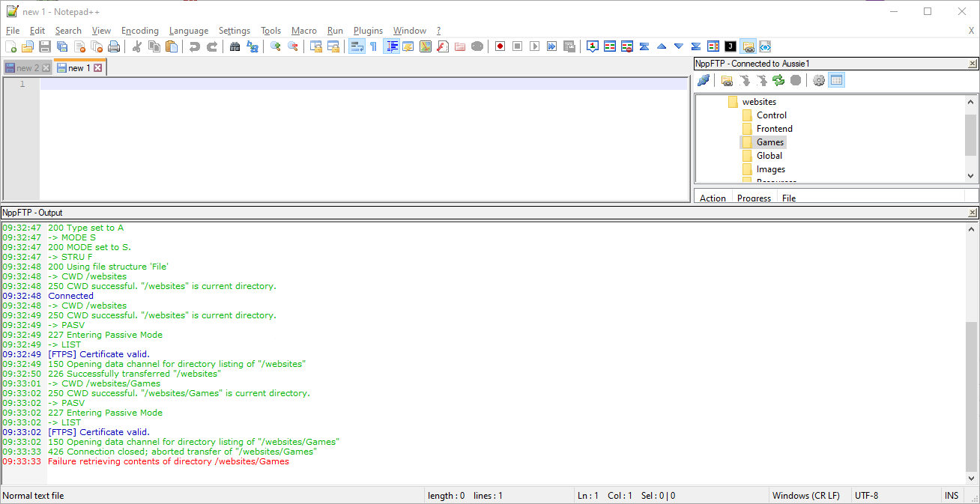Click the Redo toolbar arrow

point(212,46)
